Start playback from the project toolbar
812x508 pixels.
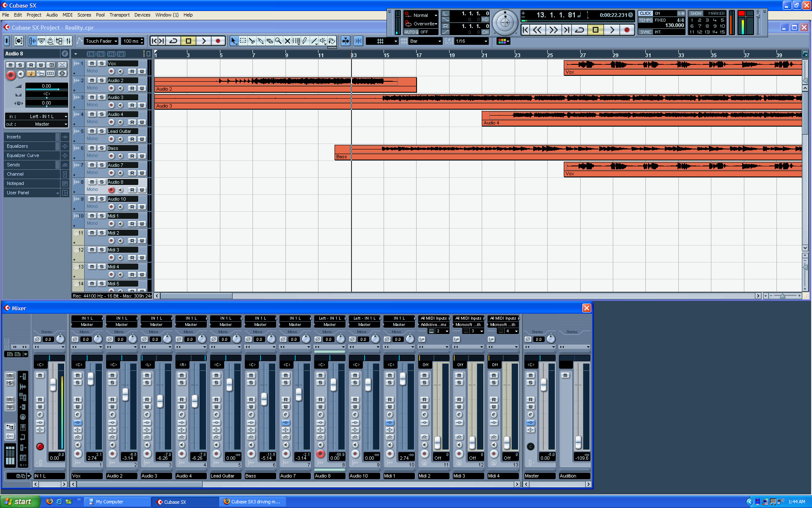click(203, 41)
